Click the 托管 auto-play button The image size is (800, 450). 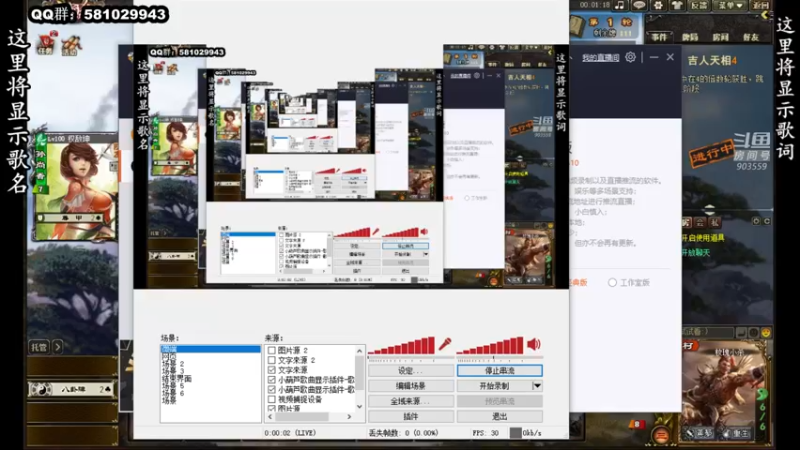(x=39, y=347)
